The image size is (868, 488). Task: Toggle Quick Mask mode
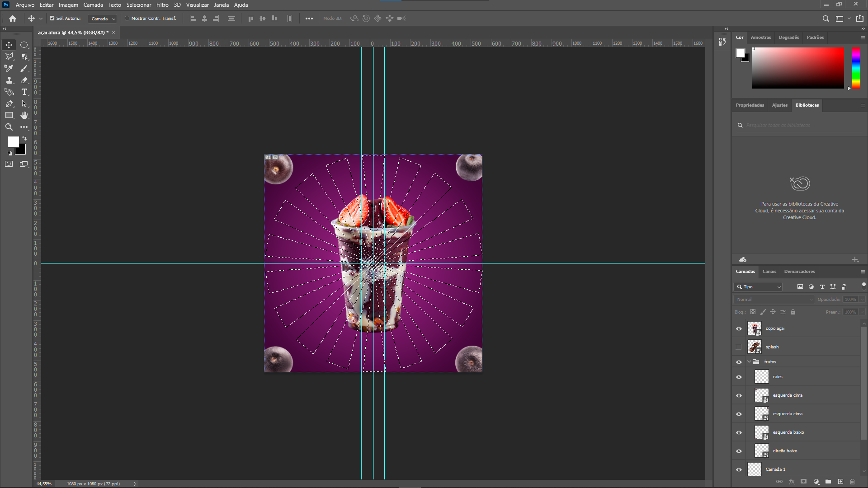pos(9,164)
